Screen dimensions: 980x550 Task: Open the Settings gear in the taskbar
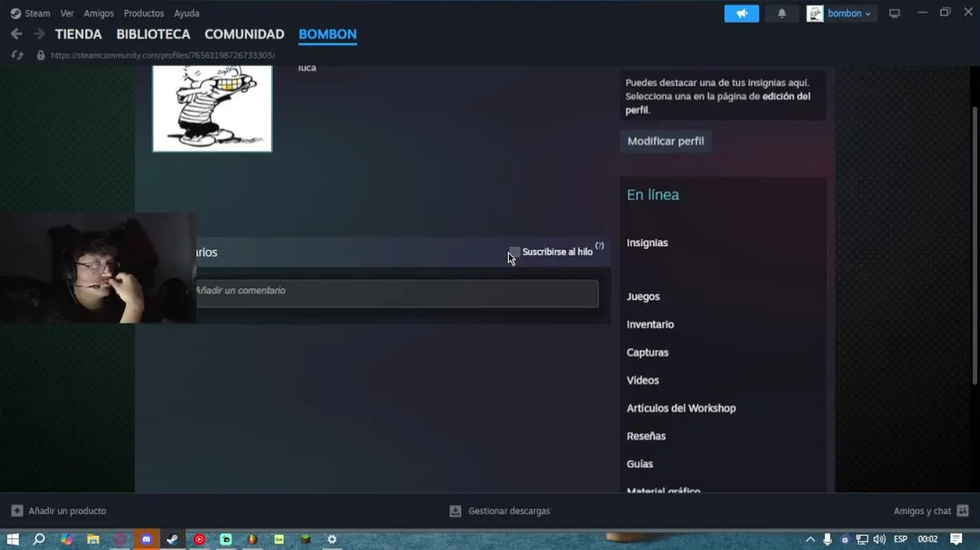(x=332, y=539)
